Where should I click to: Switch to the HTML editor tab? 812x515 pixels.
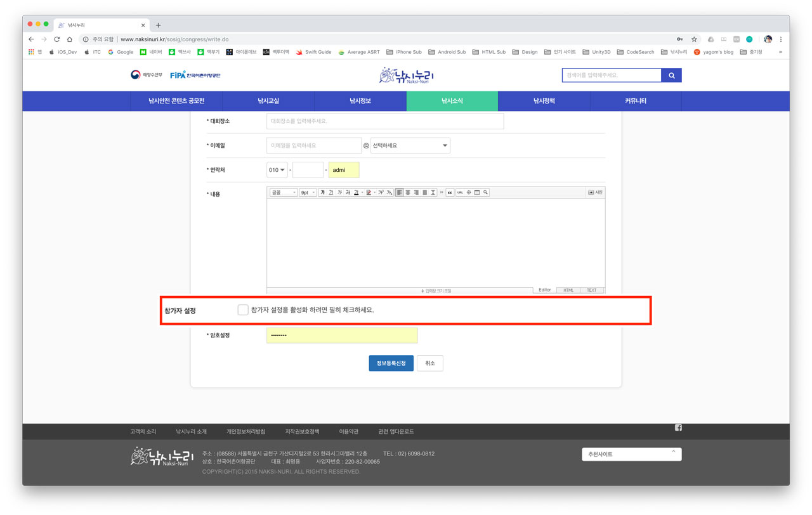570,290
